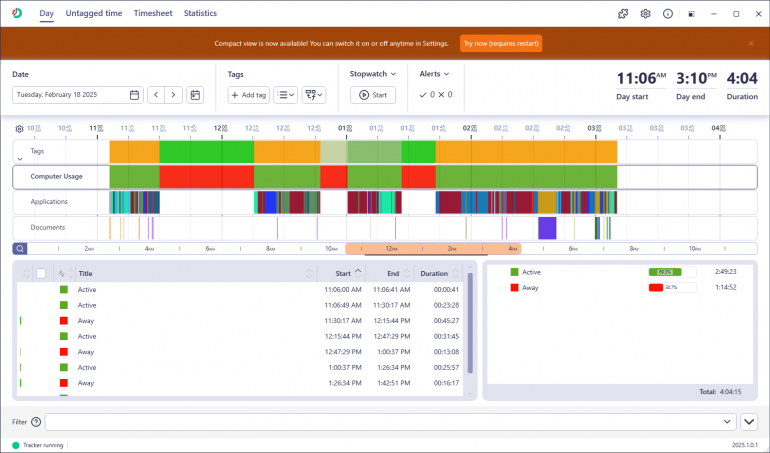The height and width of the screenshot is (453, 770).
Task: Dismiss the orange compact view banner
Action: [751, 43]
